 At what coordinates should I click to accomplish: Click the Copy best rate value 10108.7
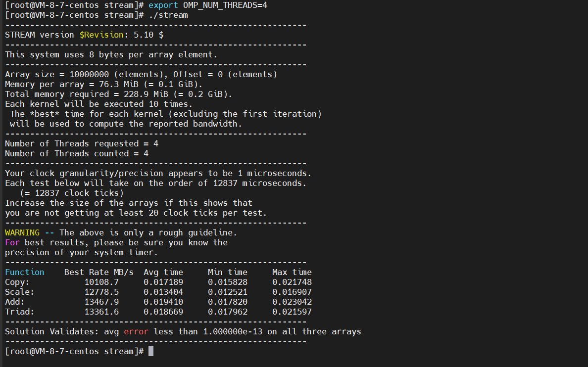[x=101, y=282]
